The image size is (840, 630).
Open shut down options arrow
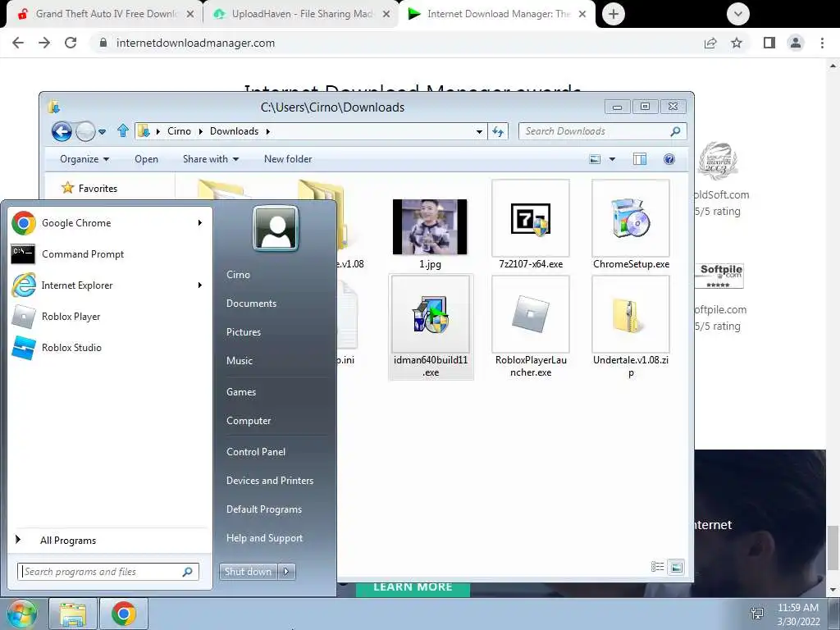click(x=286, y=572)
